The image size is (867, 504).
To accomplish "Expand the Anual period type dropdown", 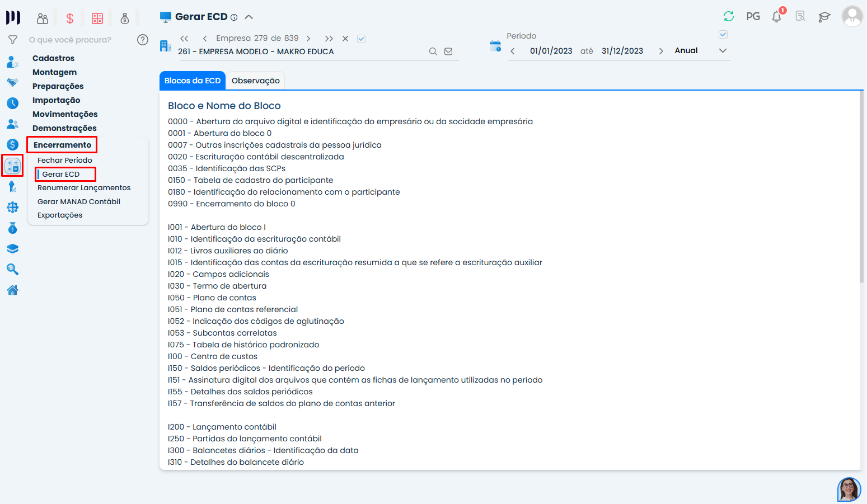I will [x=723, y=51].
